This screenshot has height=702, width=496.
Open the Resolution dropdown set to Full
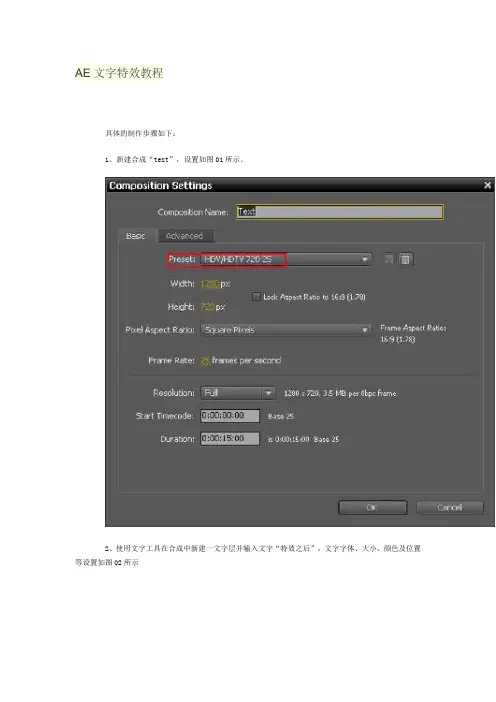(237, 393)
